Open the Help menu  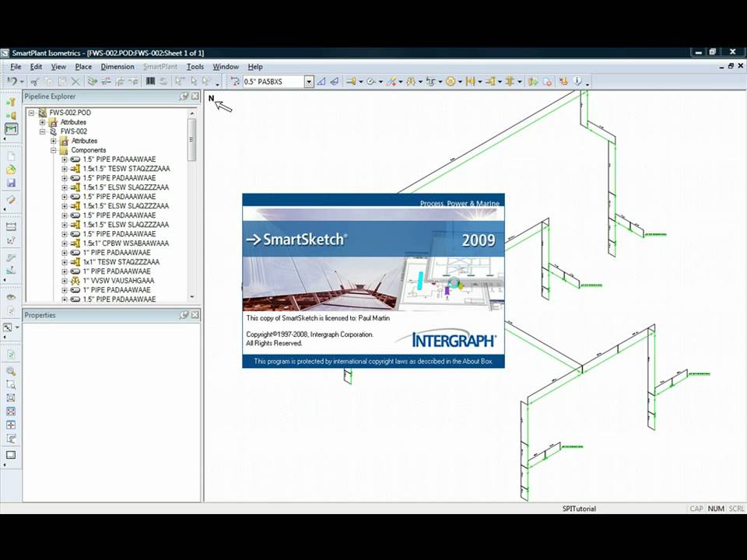click(x=255, y=67)
